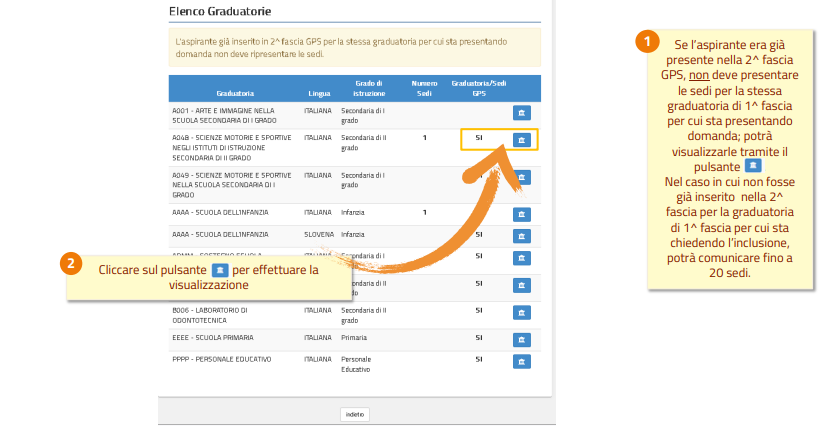Open sedi icon for AAAA Scuola dell'Infanzia ITALIANA row

pos(522,214)
